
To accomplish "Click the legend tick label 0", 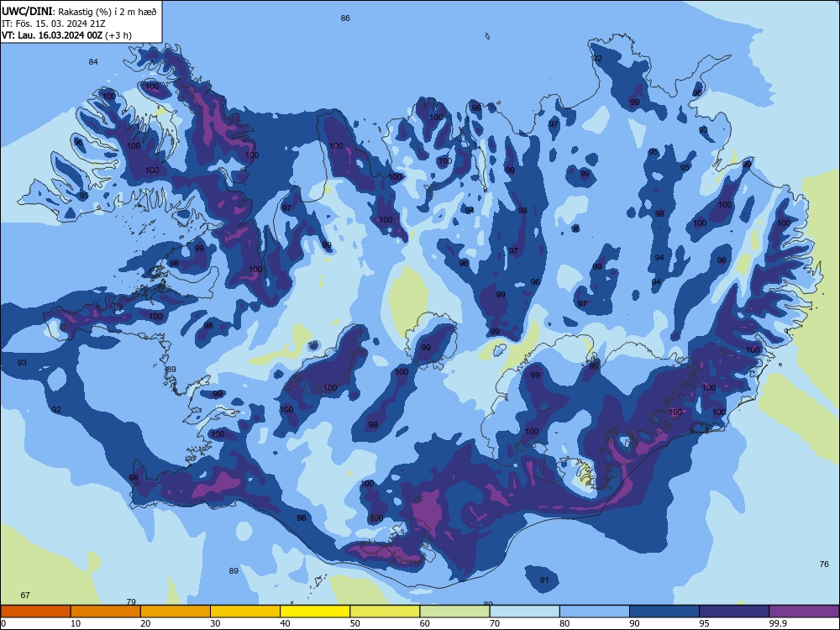I will (3, 623).
